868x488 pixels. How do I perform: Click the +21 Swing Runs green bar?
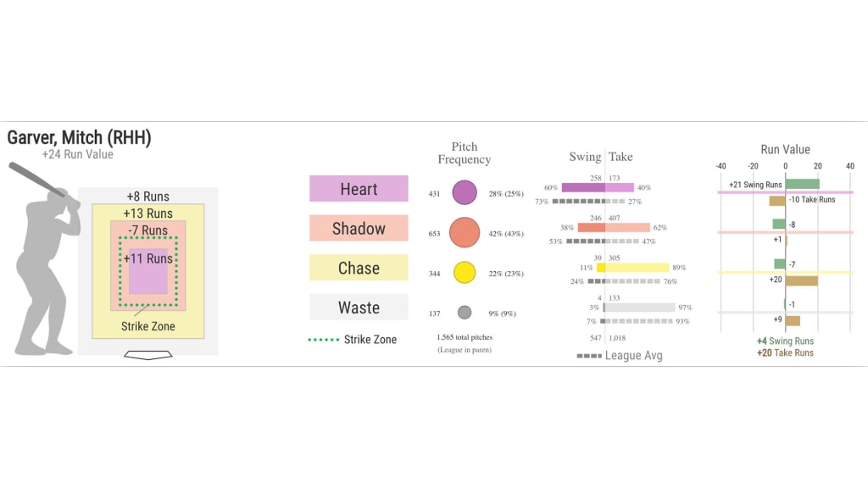point(802,184)
